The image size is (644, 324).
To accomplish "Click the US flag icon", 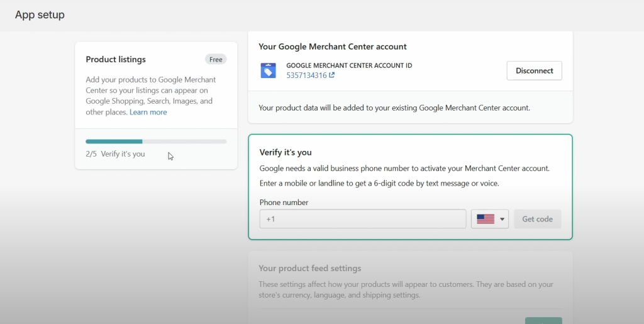I will tap(485, 219).
